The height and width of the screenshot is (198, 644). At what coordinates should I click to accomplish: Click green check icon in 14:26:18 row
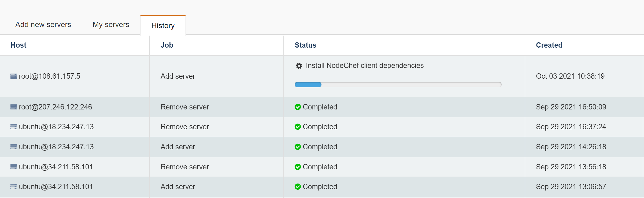pos(298,147)
